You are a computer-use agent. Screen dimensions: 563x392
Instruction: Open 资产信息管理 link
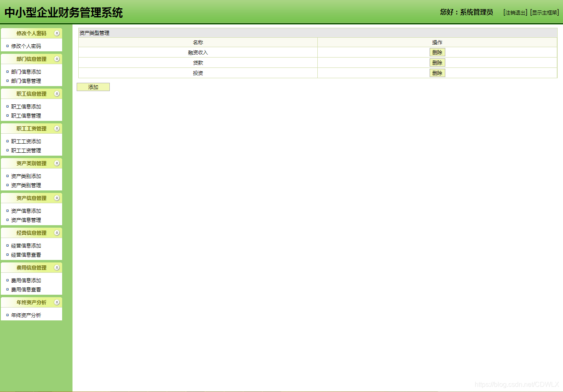[x=26, y=220]
